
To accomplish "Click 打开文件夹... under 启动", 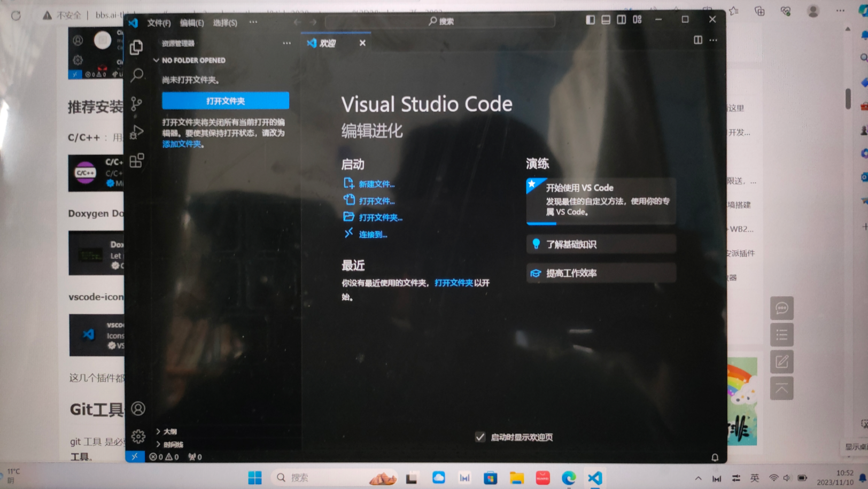I will coord(374,218).
